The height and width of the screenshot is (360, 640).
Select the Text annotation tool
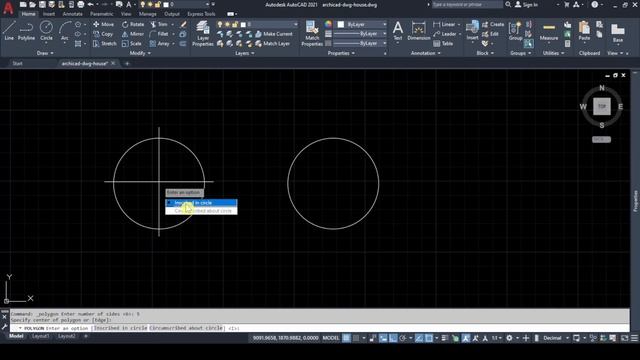pos(398,31)
